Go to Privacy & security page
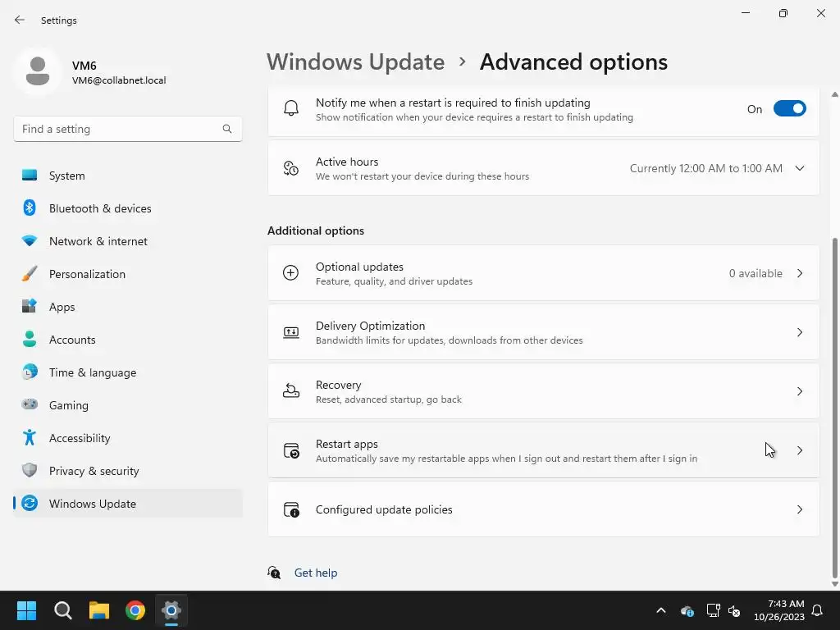The width and height of the screenshot is (840, 630). pos(128,470)
